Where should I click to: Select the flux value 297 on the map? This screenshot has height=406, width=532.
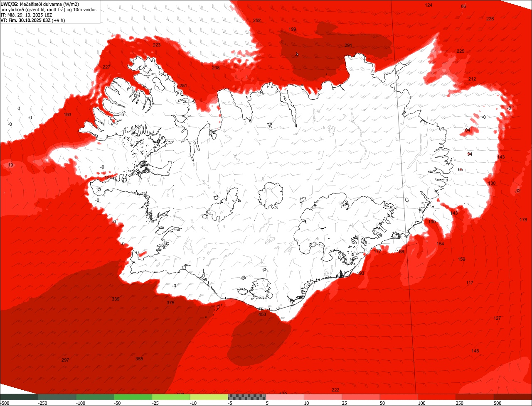65,360
